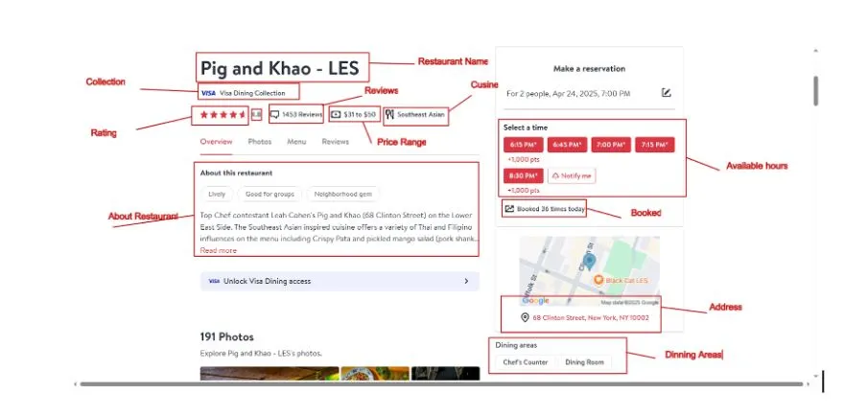The height and width of the screenshot is (416, 868).
Task: Select the 6:15 PM time slot
Action: click(x=523, y=145)
